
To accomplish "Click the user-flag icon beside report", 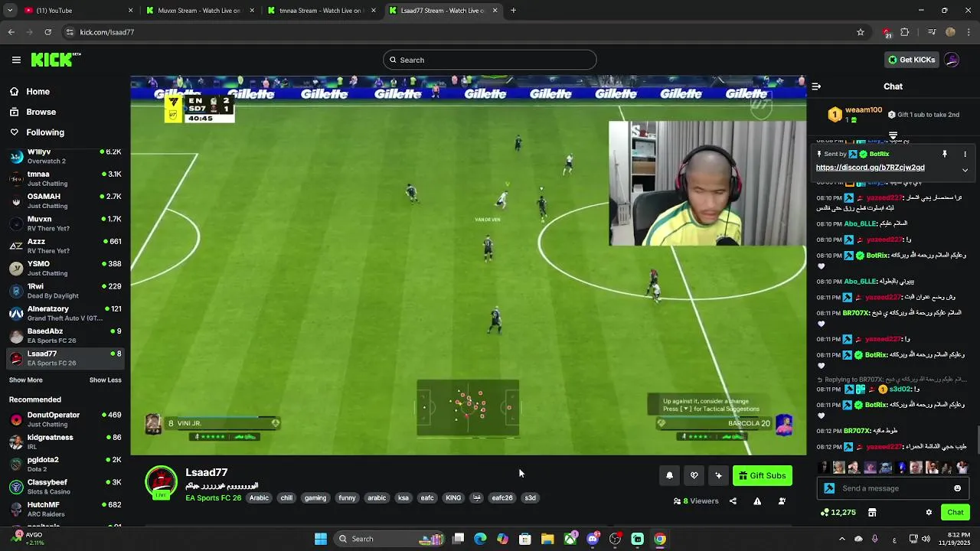I will (782, 501).
